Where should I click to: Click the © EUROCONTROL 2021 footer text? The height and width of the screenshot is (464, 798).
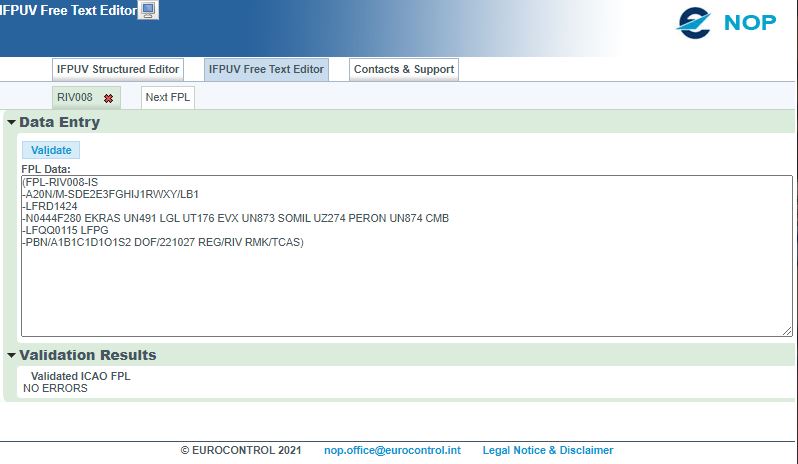point(241,450)
